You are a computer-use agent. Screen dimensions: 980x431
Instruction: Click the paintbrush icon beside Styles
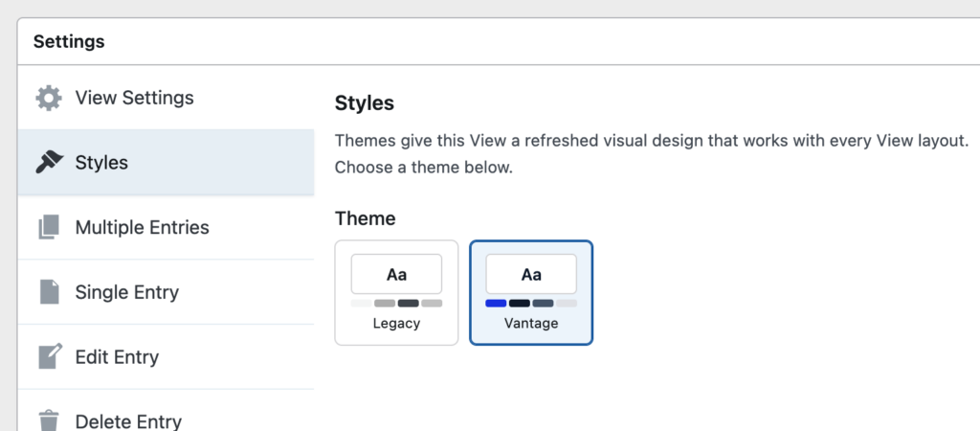pos(49,163)
